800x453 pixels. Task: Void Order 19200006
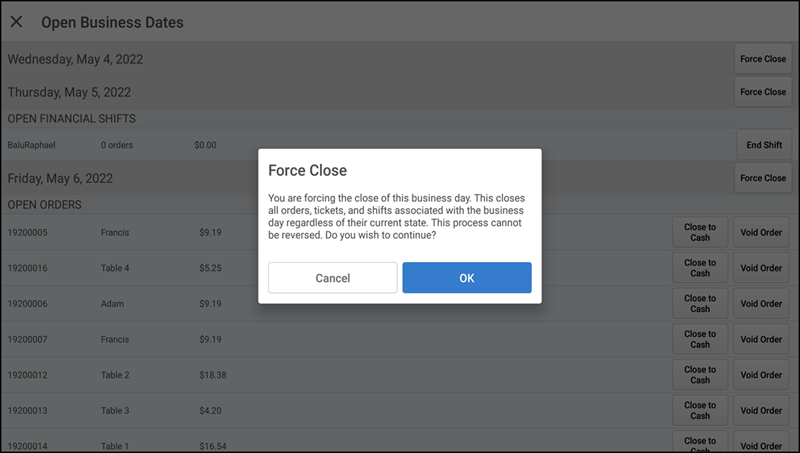[x=761, y=304]
